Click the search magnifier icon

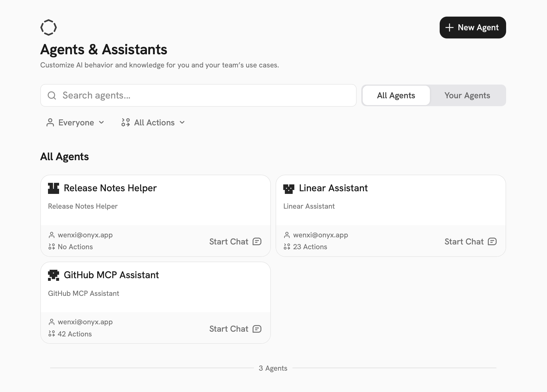pos(52,95)
